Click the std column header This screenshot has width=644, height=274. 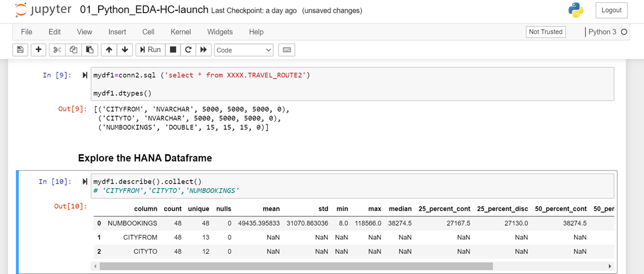324,209
